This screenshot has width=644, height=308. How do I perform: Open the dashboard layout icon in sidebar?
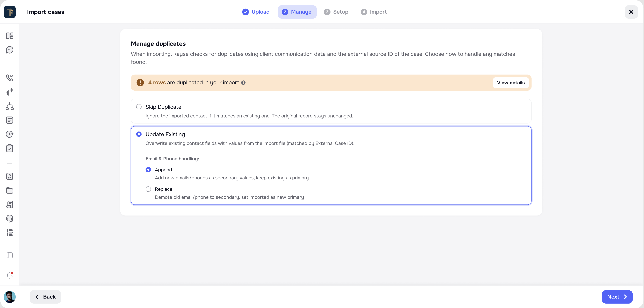(x=10, y=36)
